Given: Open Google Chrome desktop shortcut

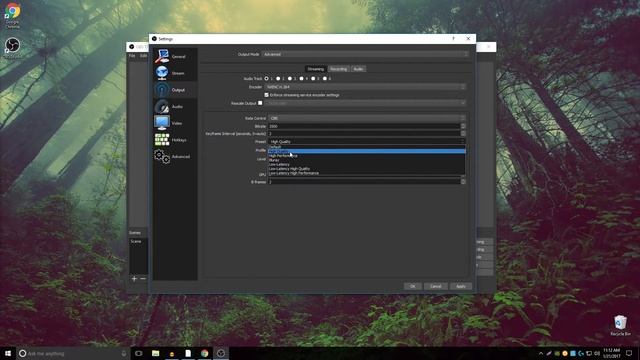Looking at the screenshot, I should (12, 16).
